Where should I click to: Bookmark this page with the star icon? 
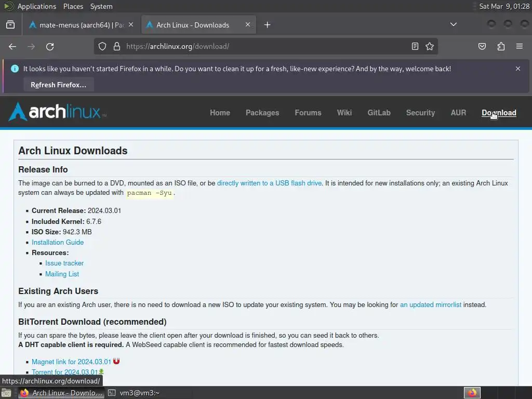[x=430, y=46]
